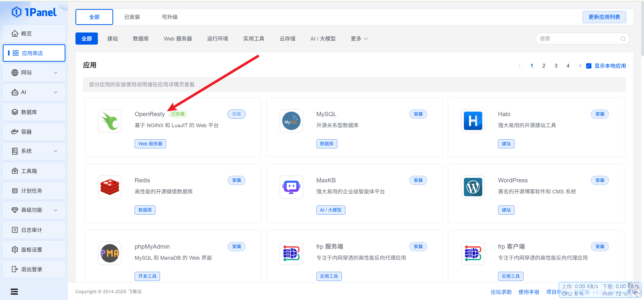Click the 1Panel logo

34,12
